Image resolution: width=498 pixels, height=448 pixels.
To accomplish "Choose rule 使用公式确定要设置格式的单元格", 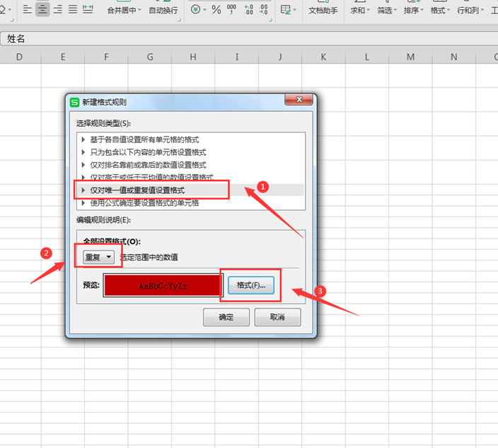I will click(190, 202).
